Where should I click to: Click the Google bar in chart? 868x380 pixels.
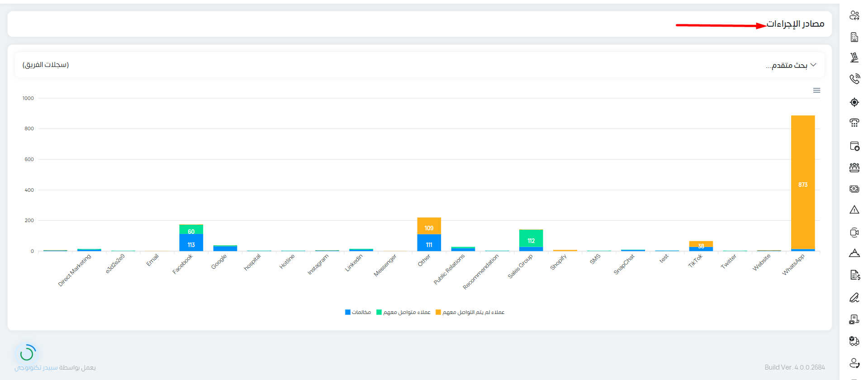coord(225,248)
